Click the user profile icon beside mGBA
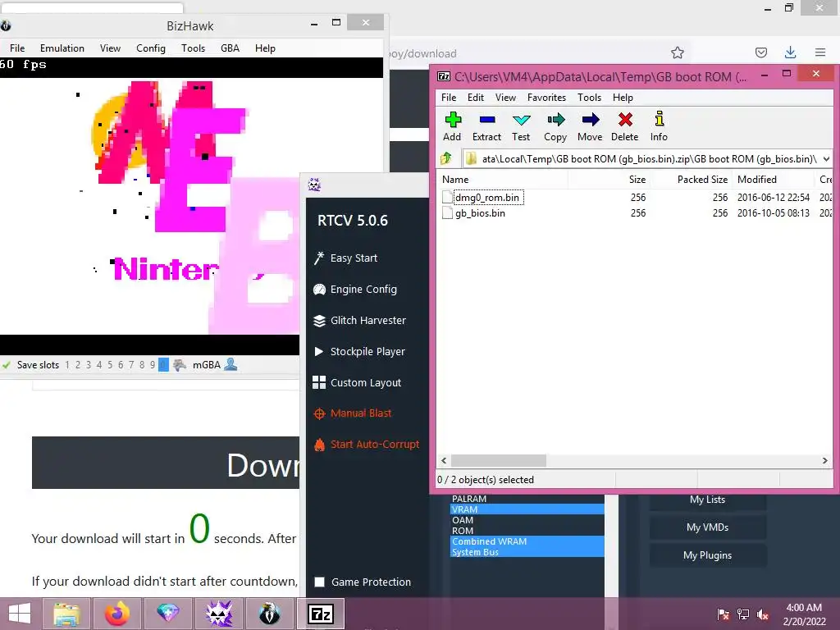 pos(231,364)
